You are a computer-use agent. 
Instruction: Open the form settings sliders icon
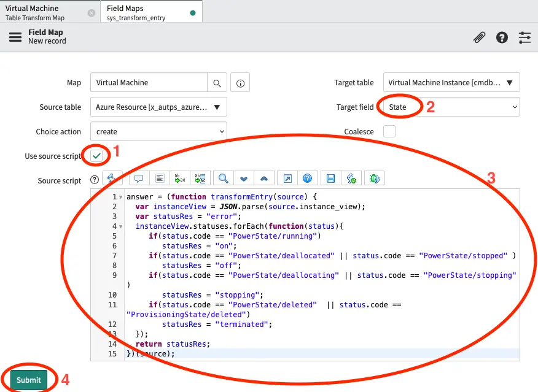[x=524, y=37]
